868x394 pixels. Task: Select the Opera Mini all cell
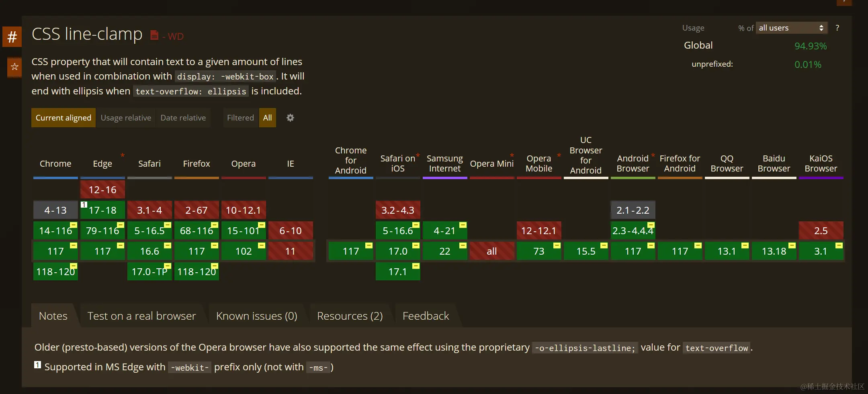click(492, 251)
